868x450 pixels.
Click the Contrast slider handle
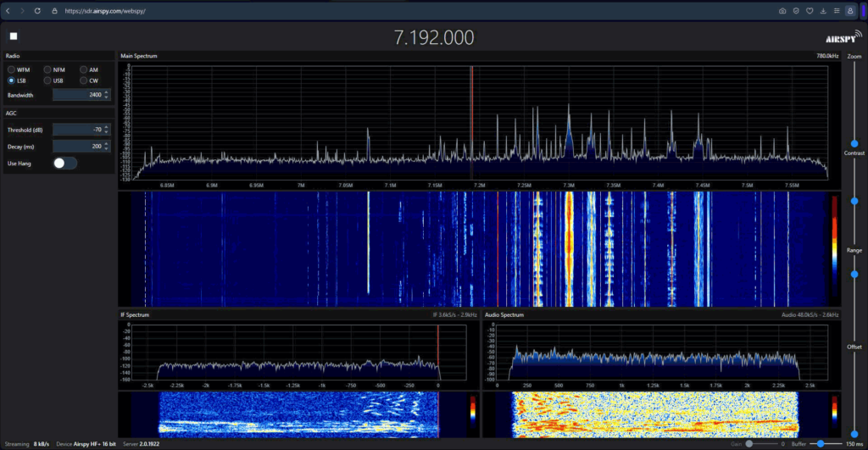coord(854,202)
